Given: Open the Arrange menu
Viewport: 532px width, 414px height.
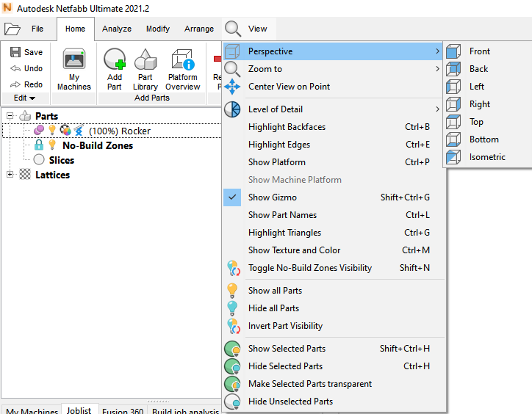Looking at the screenshot, I should tap(199, 29).
